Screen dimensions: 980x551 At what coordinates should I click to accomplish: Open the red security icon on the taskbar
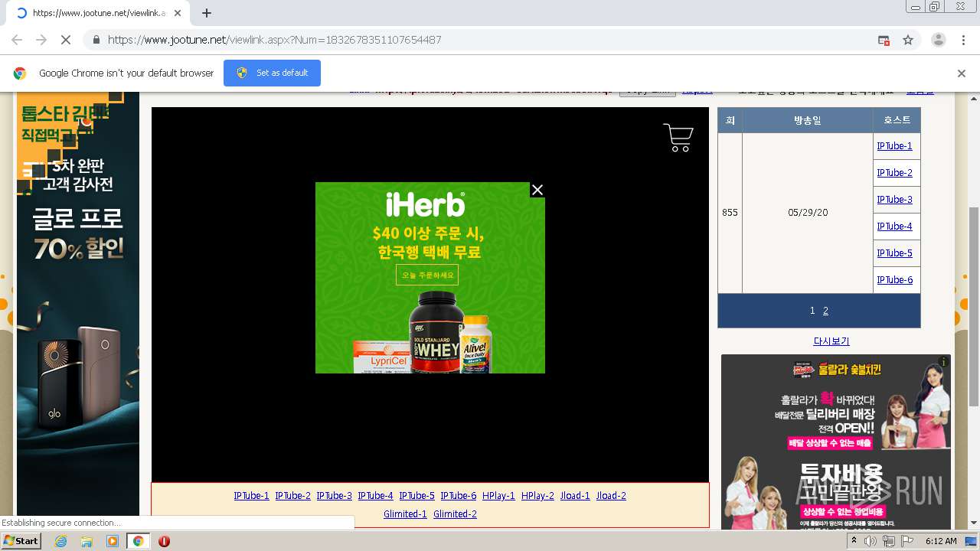[164, 541]
